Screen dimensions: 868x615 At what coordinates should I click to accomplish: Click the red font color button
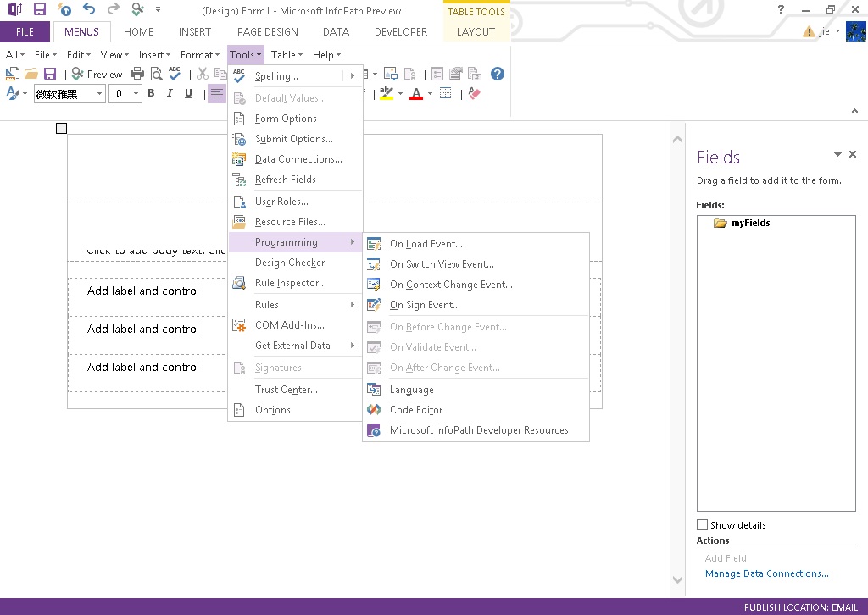point(415,94)
